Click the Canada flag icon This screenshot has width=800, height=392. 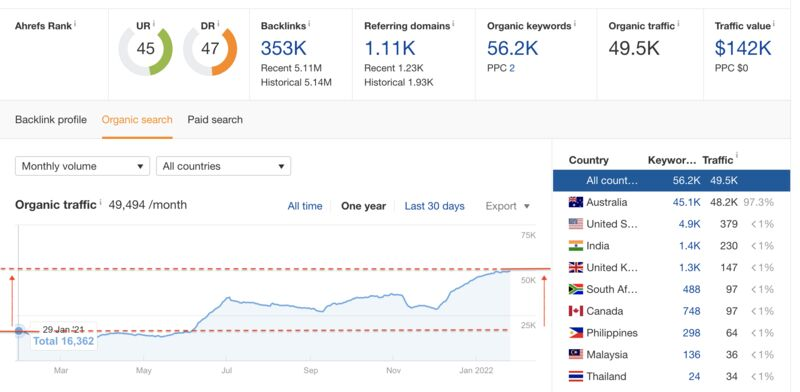(x=576, y=311)
